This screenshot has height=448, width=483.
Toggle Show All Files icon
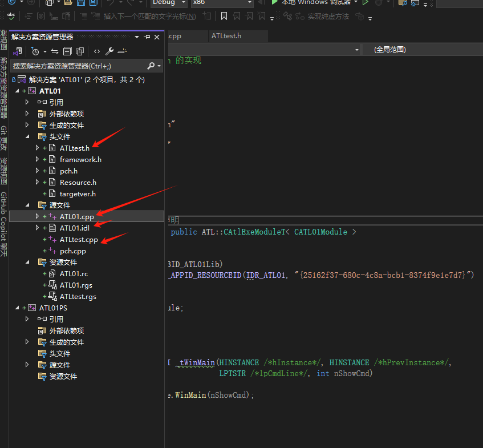(x=80, y=51)
